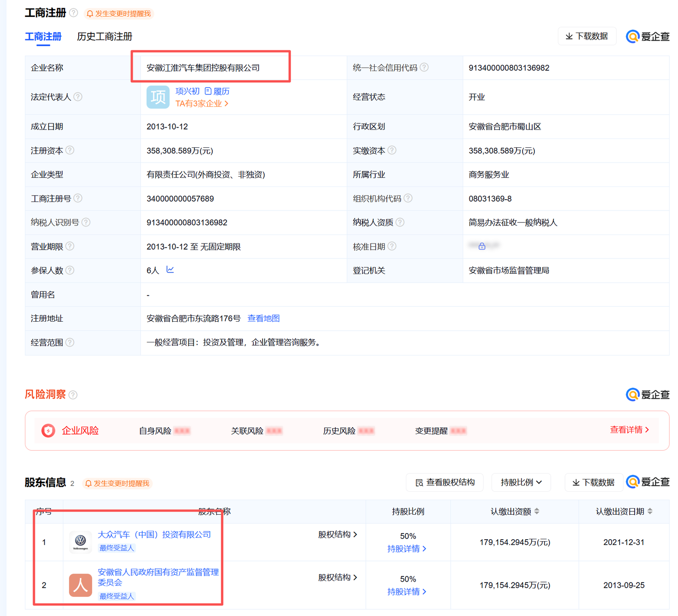Open 查看地图 link for registered address

click(x=264, y=318)
